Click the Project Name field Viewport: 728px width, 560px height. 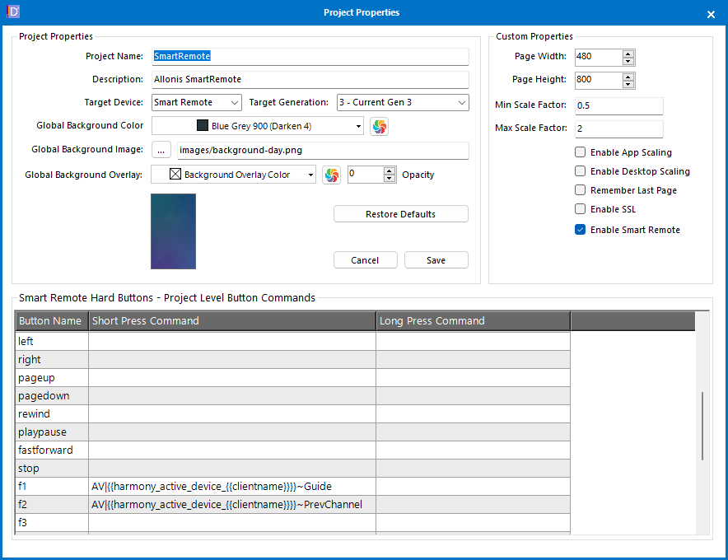[x=310, y=56]
